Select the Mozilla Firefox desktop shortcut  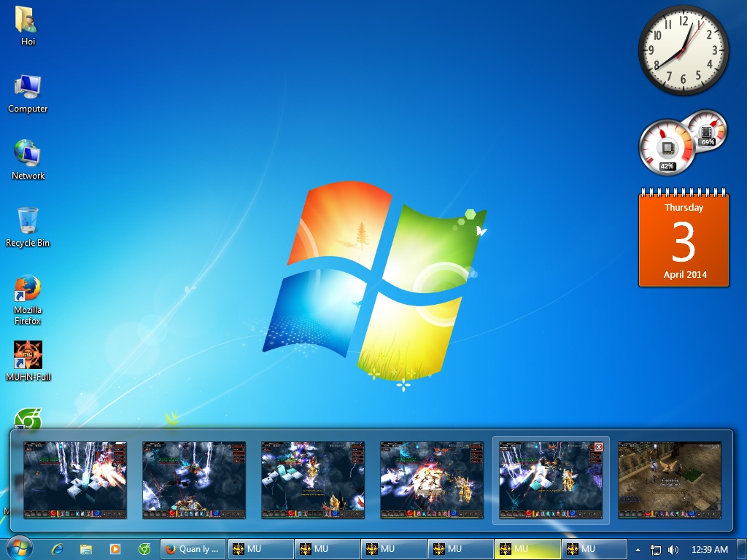click(x=28, y=300)
